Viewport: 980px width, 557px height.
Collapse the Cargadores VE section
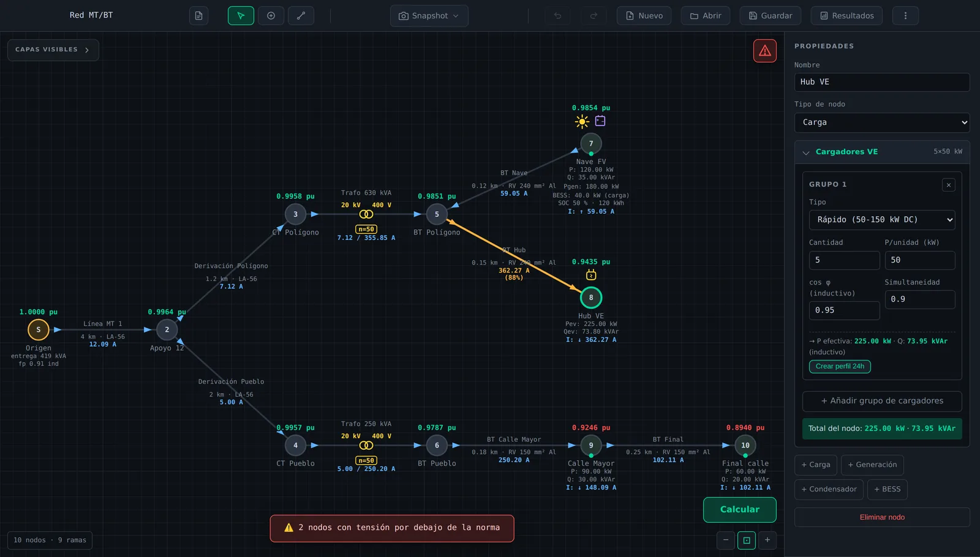(882, 152)
